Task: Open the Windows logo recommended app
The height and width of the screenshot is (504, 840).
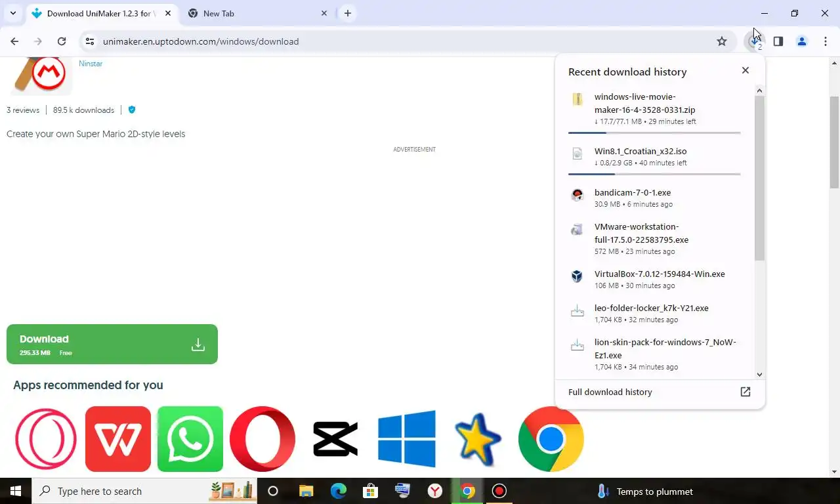Action: click(x=407, y=439)
